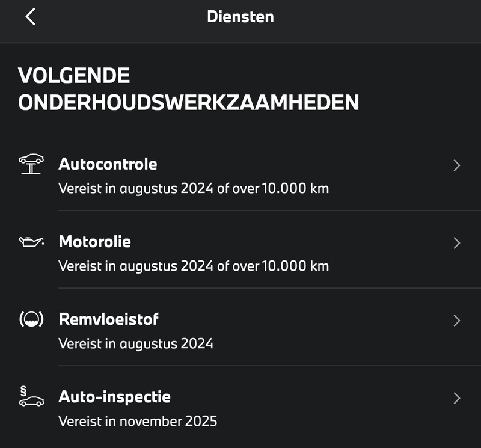
Task: Select the Motorolie entry title
Action: coord(94,242)
